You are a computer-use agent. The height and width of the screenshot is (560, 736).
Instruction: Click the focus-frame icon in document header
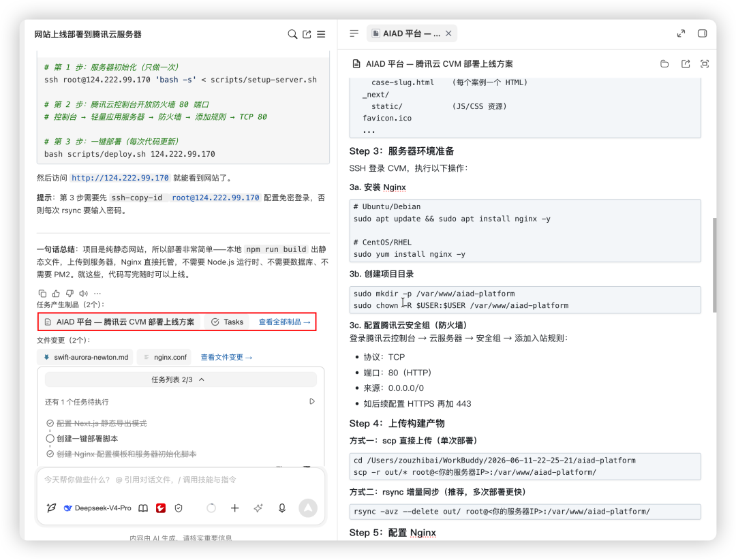705,64
